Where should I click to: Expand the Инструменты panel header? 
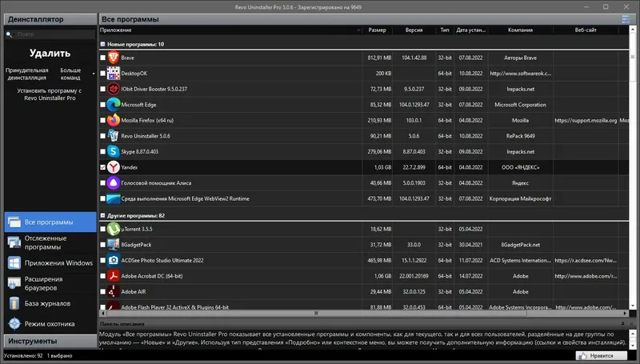point(50,341)
